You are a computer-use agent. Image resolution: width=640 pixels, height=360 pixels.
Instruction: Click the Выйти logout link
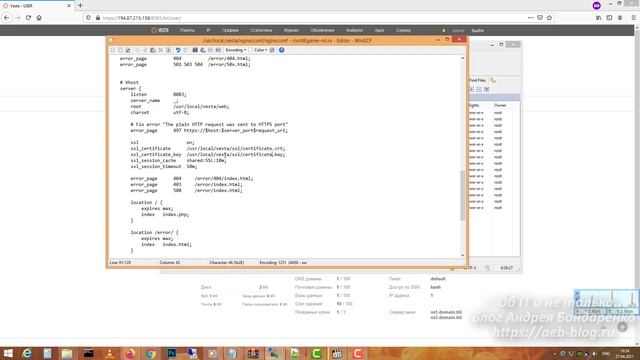click(478, 31)
